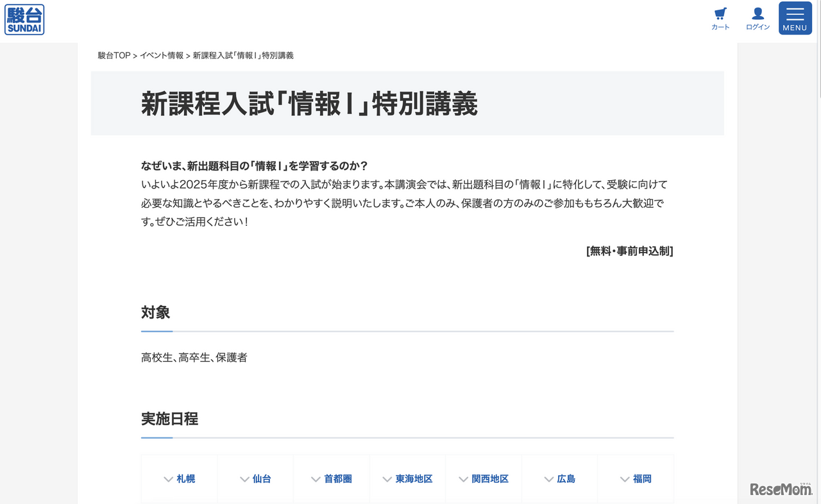Screen dimensions: 821x504
Task: Click the ログイン text label
Action: [758, 27]
